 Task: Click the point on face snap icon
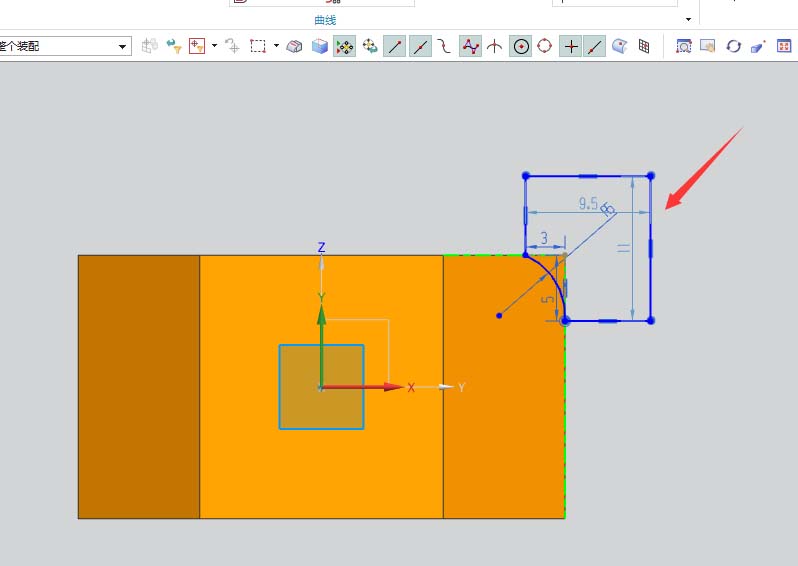[619, 46]
